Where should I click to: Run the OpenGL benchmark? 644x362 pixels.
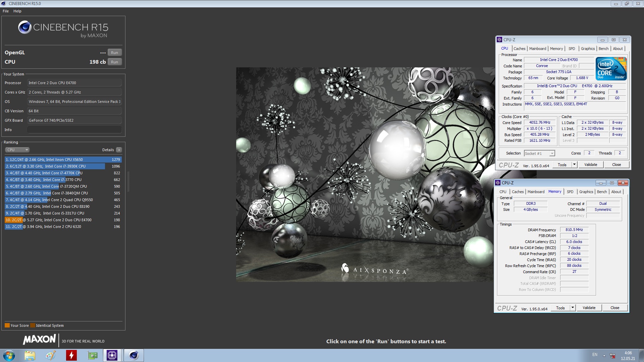coord(115,53)
